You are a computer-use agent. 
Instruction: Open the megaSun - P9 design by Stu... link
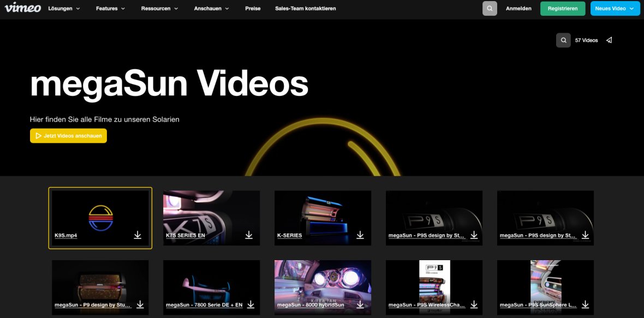click(93, 305)
